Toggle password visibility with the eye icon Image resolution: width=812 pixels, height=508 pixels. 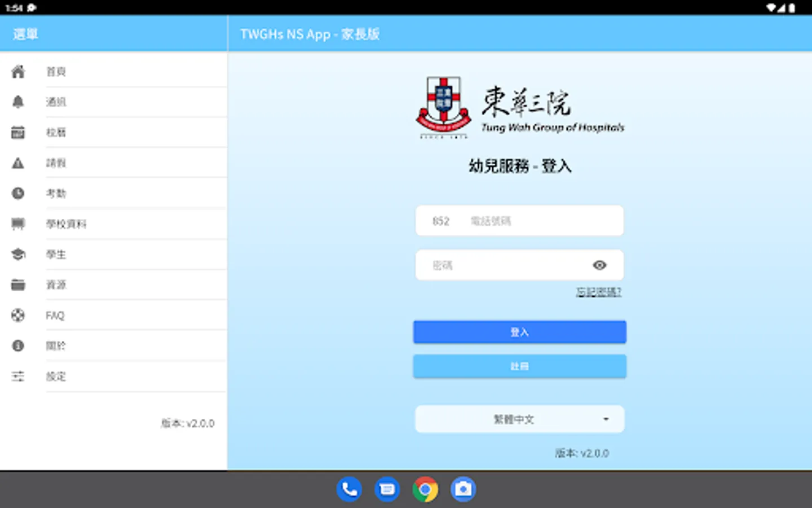(x=599, y=265)
